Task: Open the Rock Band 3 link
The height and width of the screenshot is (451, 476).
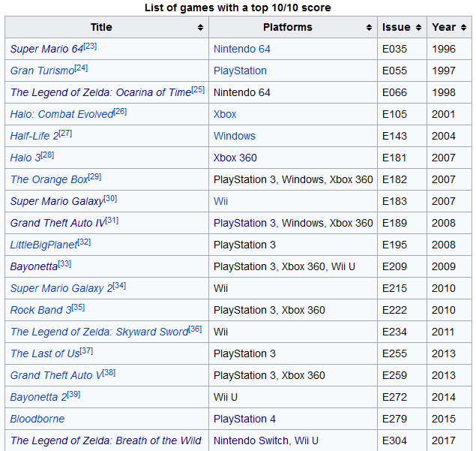Action: click(x=41, y=310)
